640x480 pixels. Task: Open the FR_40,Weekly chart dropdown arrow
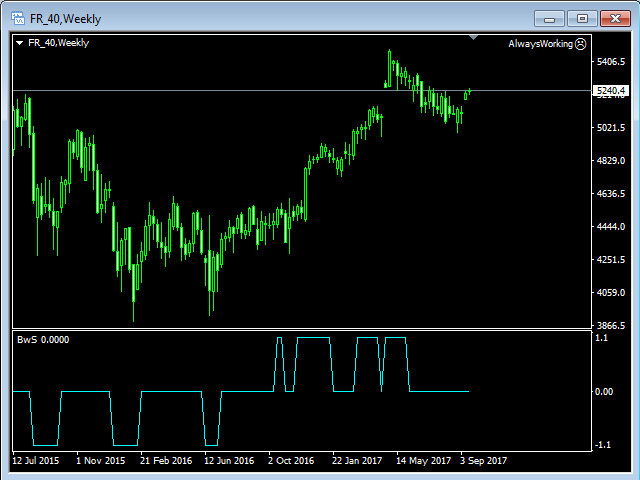click(19, 43)
